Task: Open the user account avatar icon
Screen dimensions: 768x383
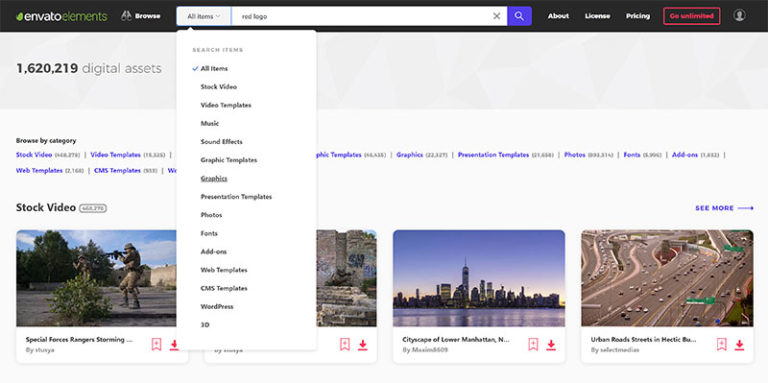Action: pos(739,16)
